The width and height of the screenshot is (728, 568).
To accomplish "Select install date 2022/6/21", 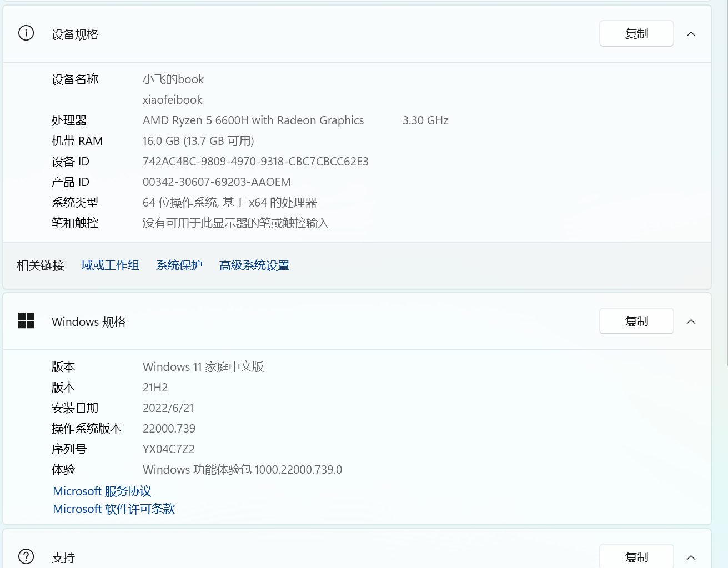I will click(x=168, y=408).
